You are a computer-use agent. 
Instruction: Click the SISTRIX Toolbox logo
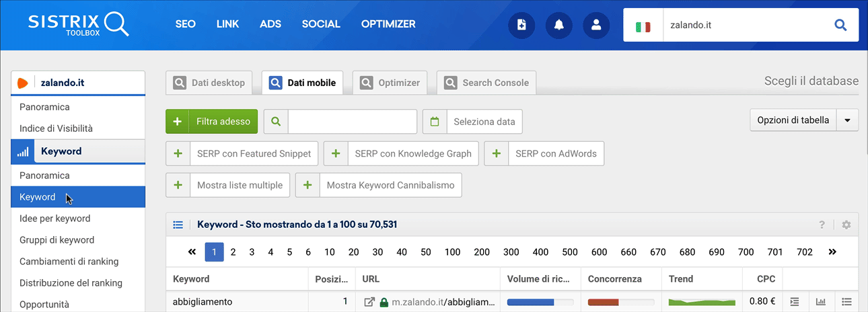(x=78, y=24)
